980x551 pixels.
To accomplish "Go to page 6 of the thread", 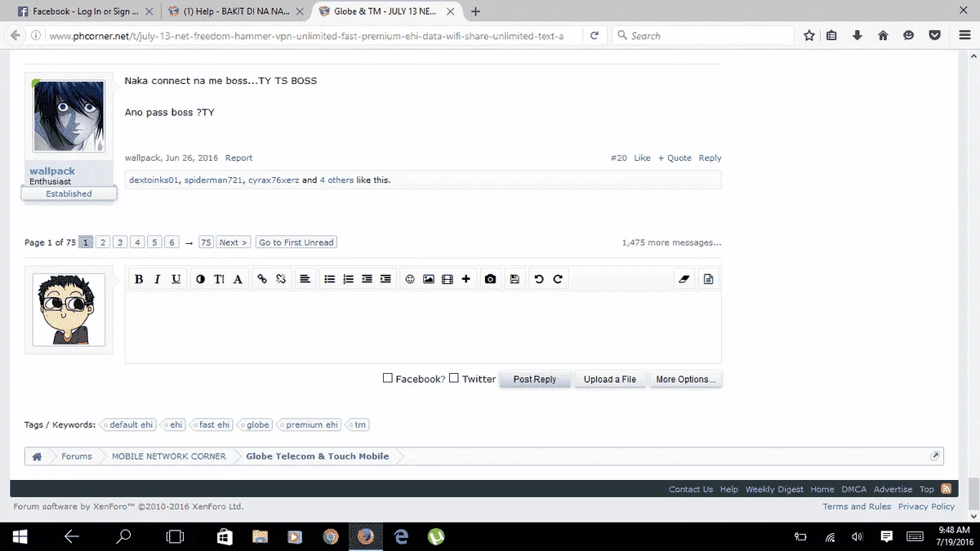I will point(171,242).
